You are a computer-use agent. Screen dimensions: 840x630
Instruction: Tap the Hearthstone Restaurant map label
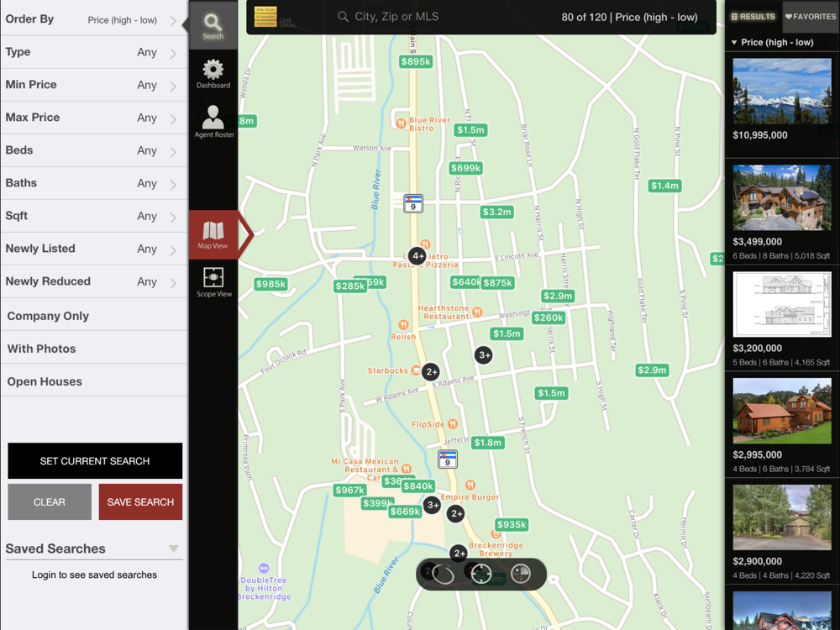tap(443, 312)
